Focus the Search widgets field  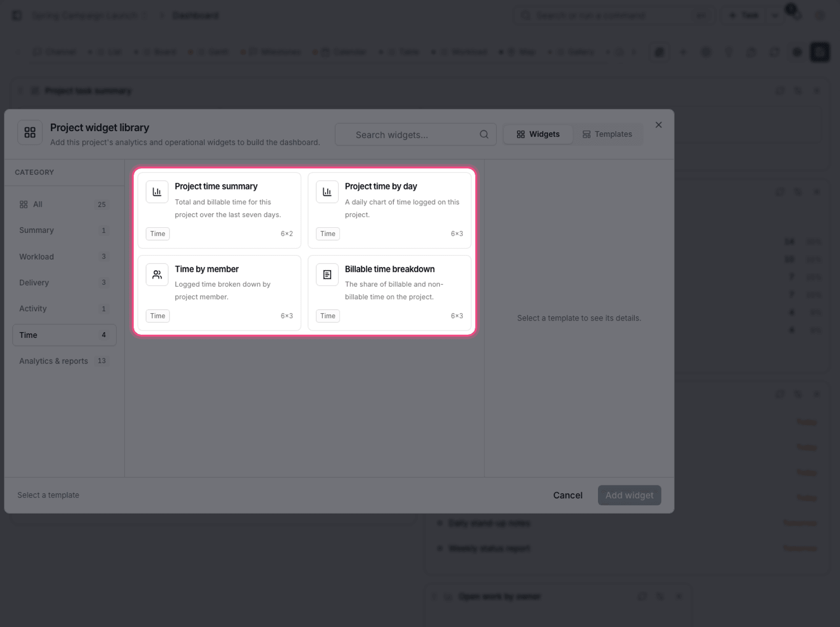pos(416,134)
